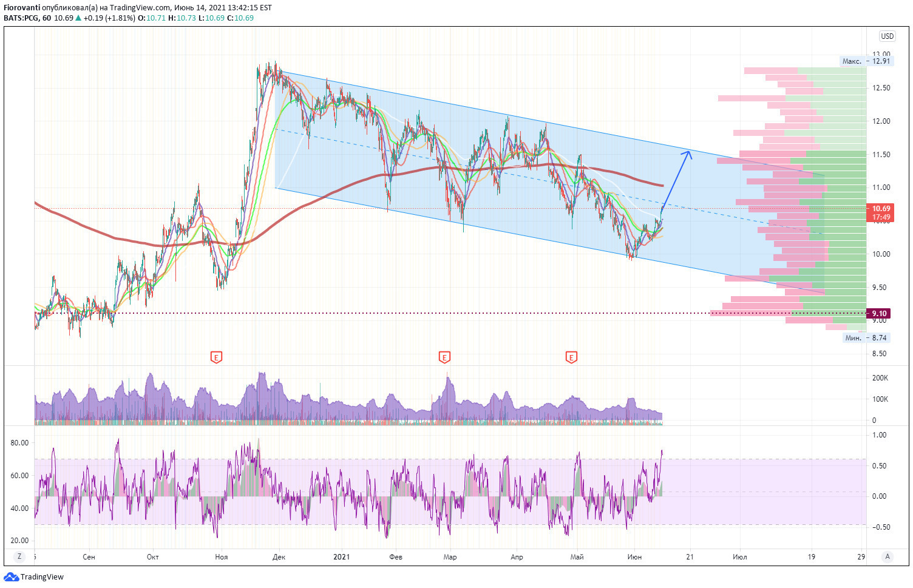The image size is (913, 588).
Task: Click the O:10.71 open value
Action: 152,18
